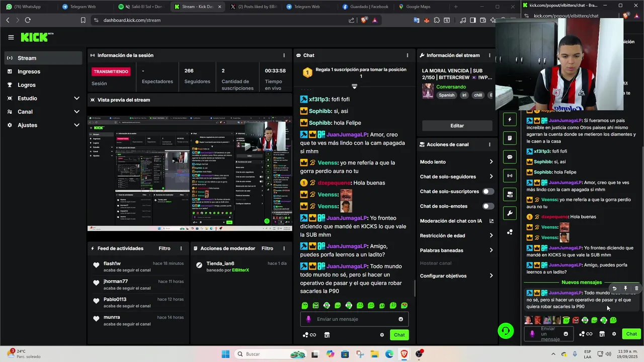Click the popout chat message input field
The width and height of the screenshot is (644, 362).
click(x=548, y=334)
